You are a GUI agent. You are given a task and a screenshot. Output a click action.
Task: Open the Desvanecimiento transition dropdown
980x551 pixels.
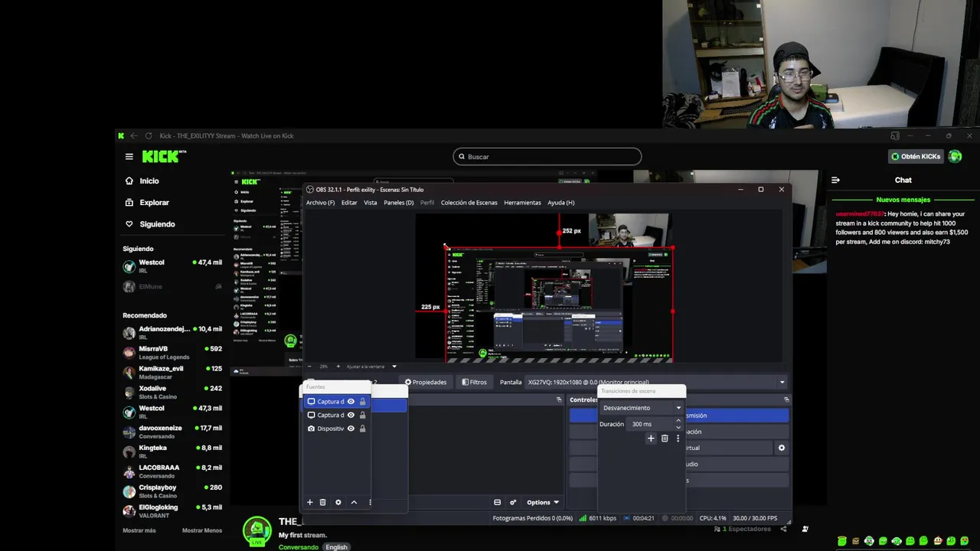click(641, 408)
